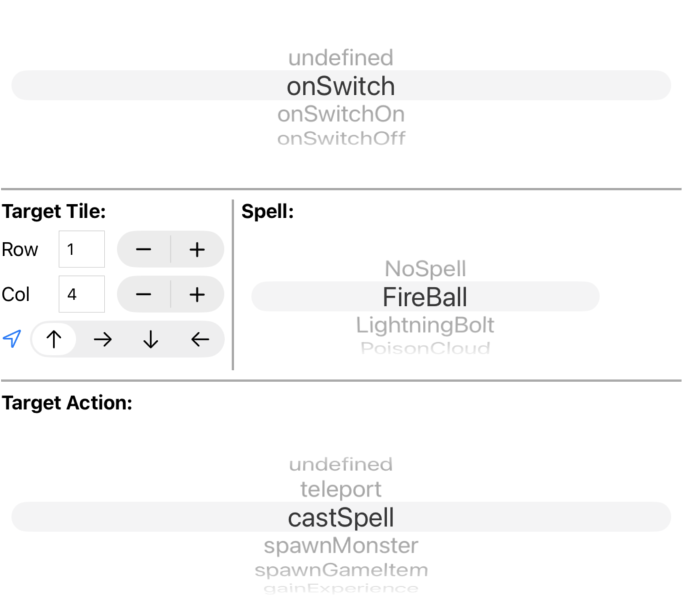Select the down arrow direction
Viewport: 682px width, 600px height.
(150, 339)
